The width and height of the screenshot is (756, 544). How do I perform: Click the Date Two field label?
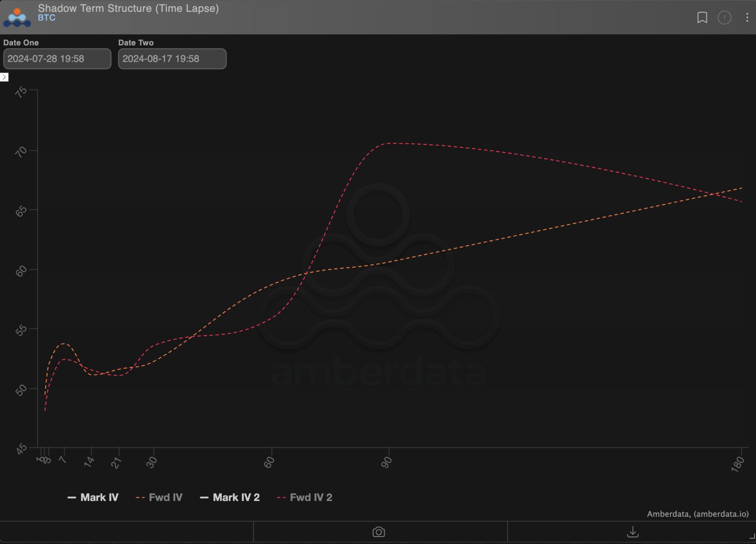click(136, 43)
